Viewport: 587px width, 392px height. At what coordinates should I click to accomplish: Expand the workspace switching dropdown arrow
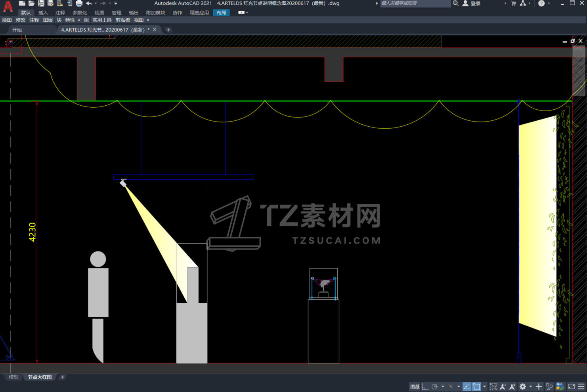[x=530, y=386]
